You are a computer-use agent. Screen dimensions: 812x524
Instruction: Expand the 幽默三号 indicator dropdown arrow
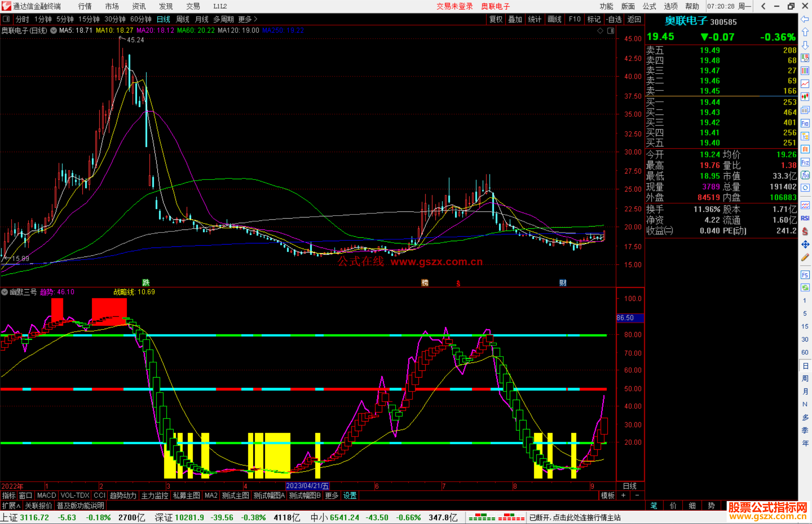click(x=5, y=292)
